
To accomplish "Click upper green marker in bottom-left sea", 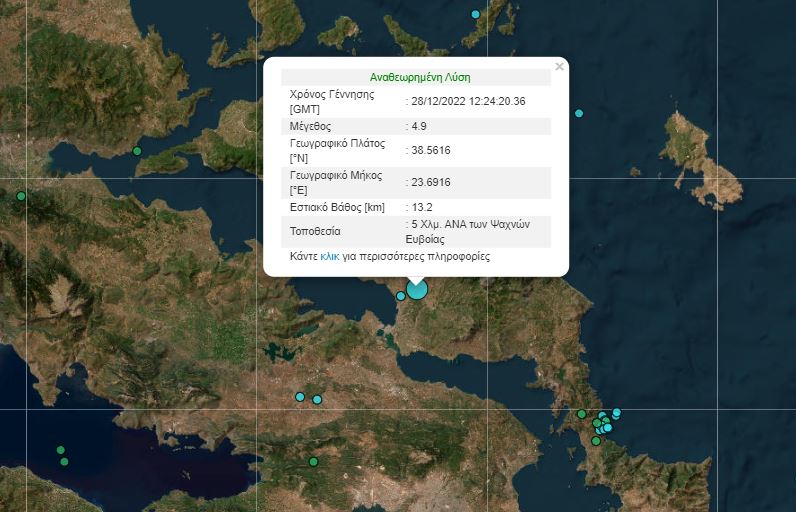I will pyautogui.click(x=60, y=450).
